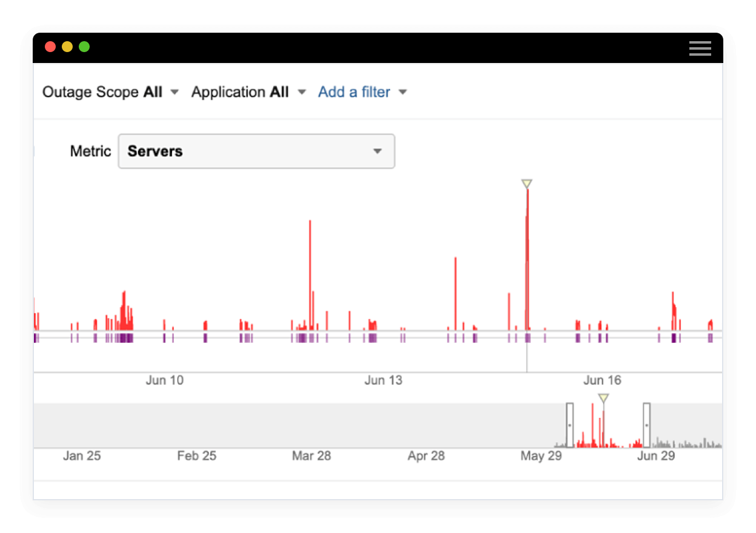The image size is (756, 533).
Task: Click the red spike before Jun 14 midpoint
Action: (x=456, y=291)
